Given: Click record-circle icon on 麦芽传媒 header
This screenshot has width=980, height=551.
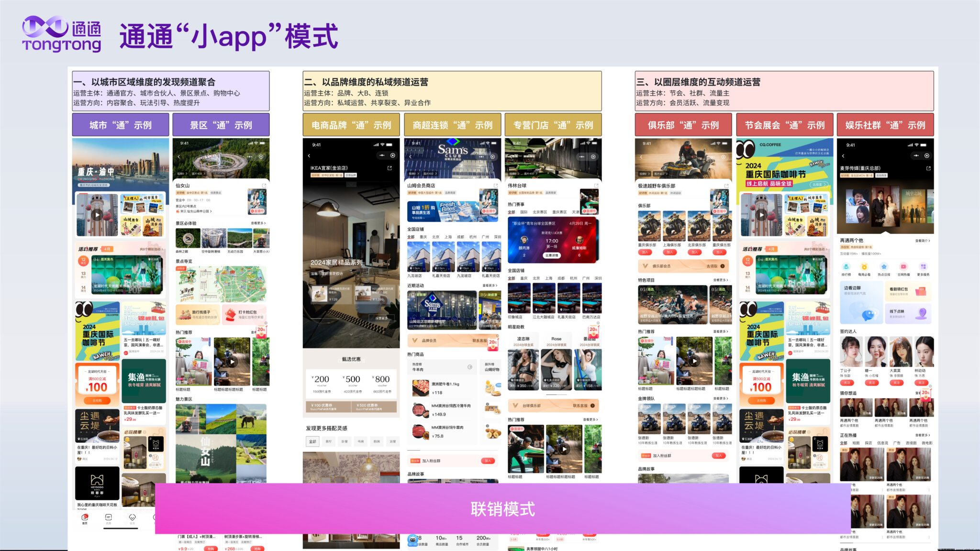Looking at the screenshot, I should [x=927, y=156].
